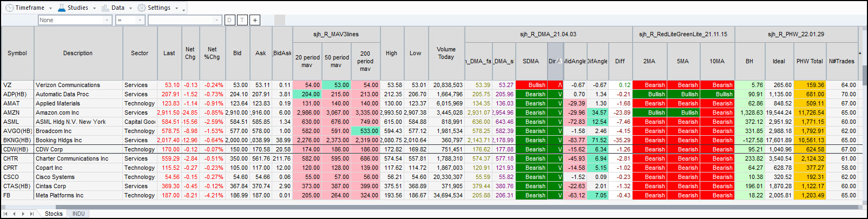
Task: Open the Studies dropdown arrow
Action: tap(94, 8)
